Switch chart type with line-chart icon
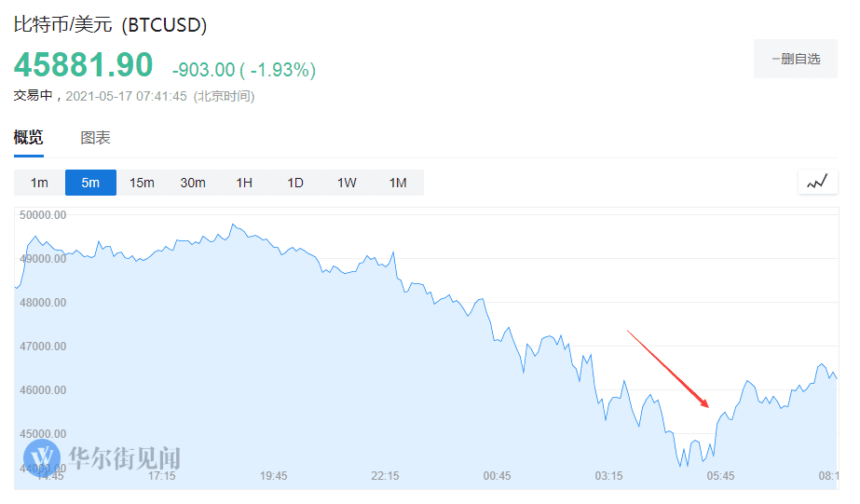 (x=817, y=183)
